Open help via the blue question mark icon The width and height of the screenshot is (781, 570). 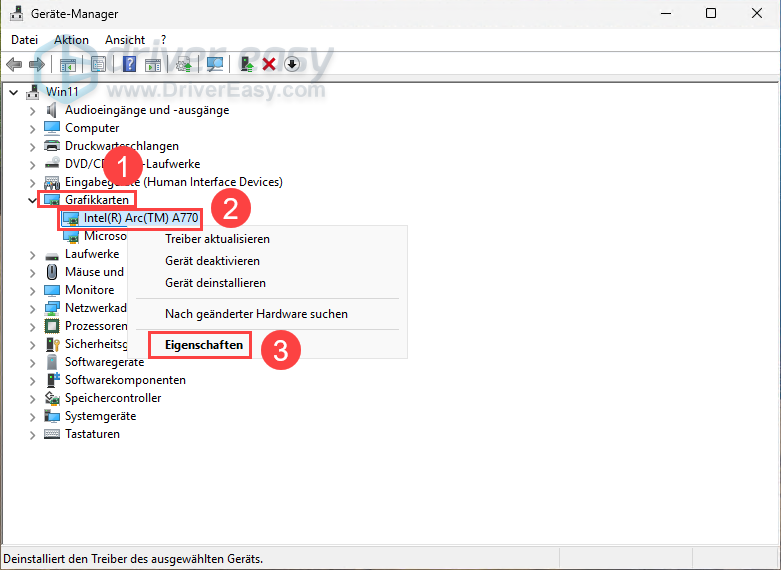129,64
